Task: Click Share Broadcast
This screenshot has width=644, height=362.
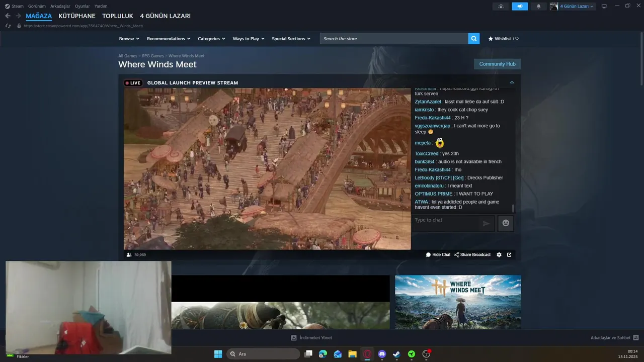Action: coord(472,255)
